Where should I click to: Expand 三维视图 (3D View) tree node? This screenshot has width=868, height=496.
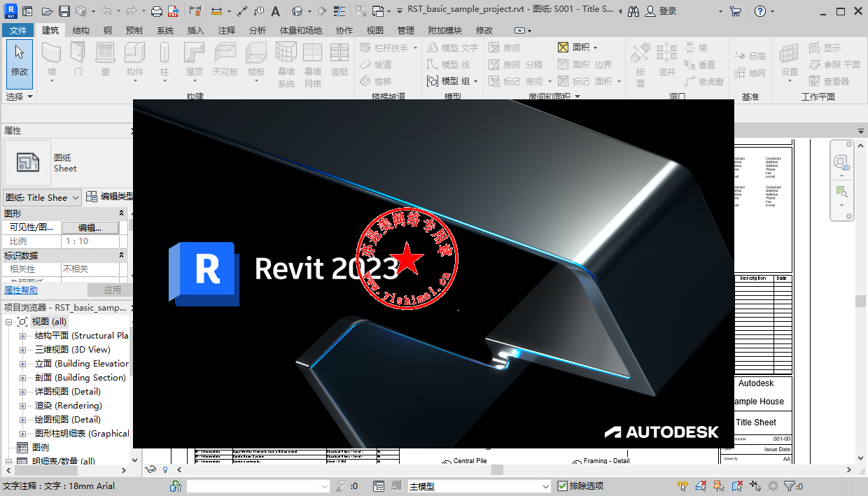pyautogui.click(x=23, y=350)
